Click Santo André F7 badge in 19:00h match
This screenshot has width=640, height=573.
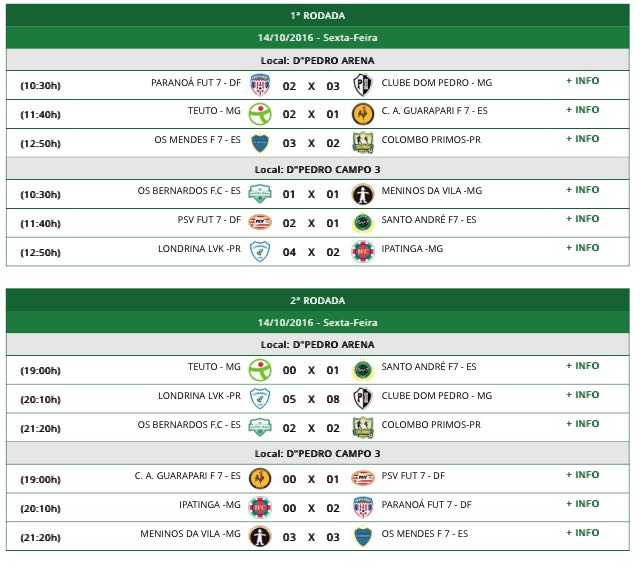pos(362,370)
